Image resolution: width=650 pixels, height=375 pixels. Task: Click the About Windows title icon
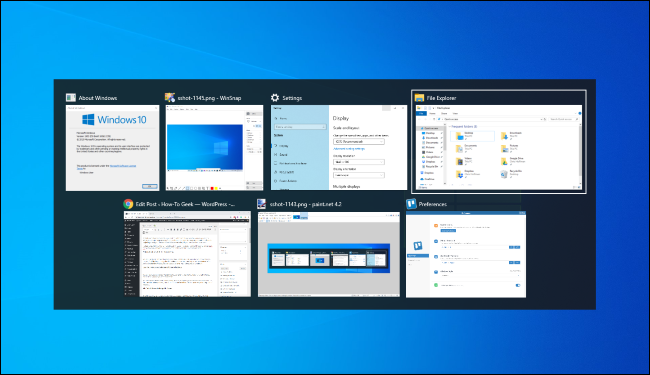click(x=71, y=98)
